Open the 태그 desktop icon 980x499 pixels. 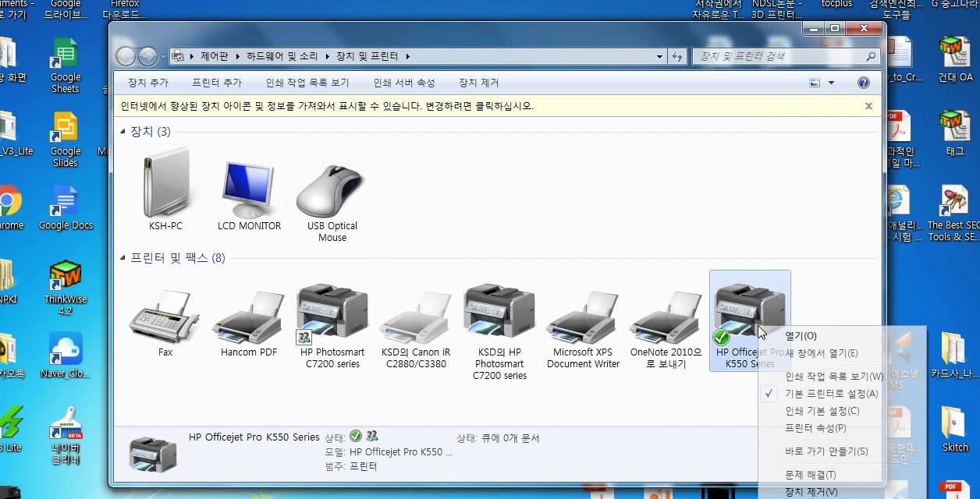point(955,133)
